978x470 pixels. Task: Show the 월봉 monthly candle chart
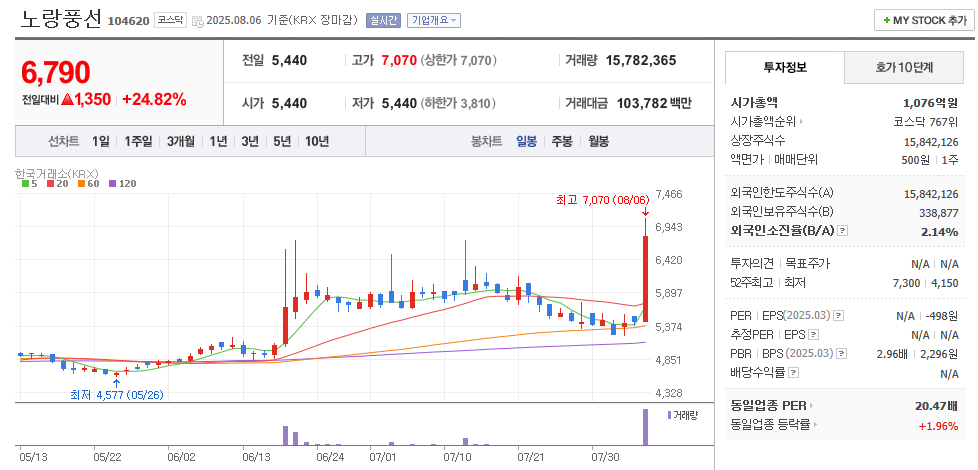pyautogui.click(x=599, y=141)
